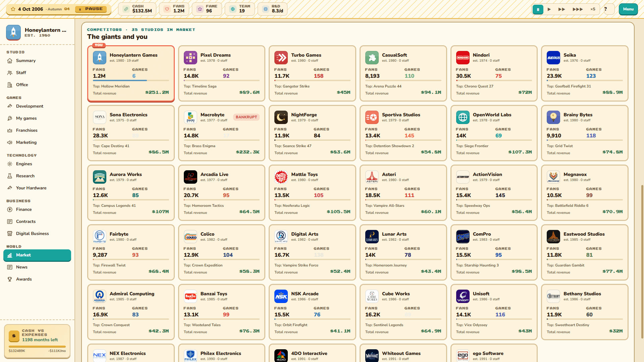This screenshot has width=644, height=362.
Task: Open the Engines page
Action: coord(37,164)
